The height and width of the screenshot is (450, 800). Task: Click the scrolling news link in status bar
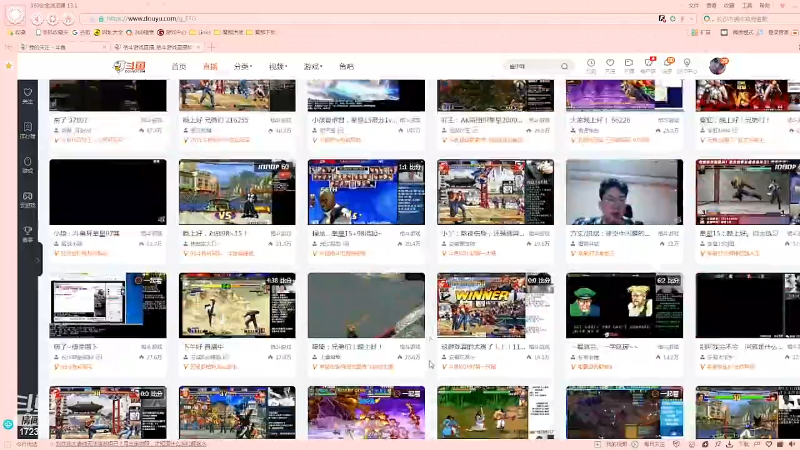(131, 444)
